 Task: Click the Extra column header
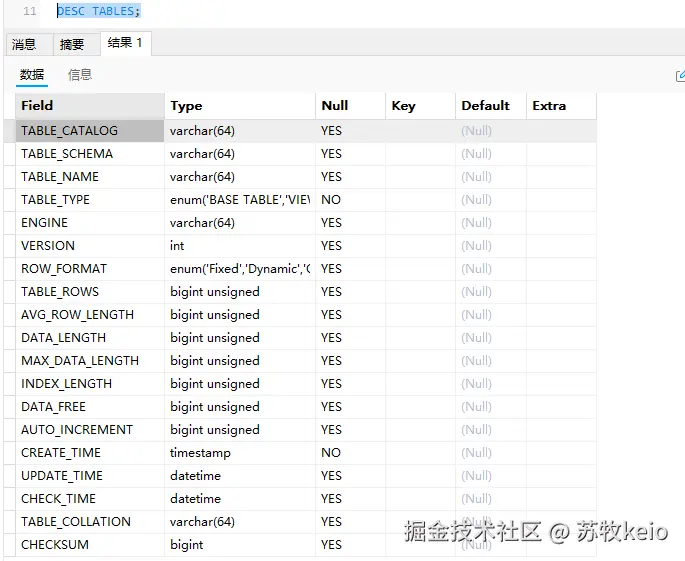561,106
